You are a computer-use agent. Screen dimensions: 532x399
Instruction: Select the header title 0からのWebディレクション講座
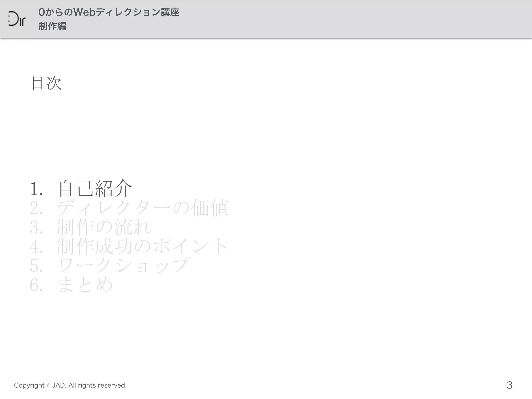tap(109, 12)
